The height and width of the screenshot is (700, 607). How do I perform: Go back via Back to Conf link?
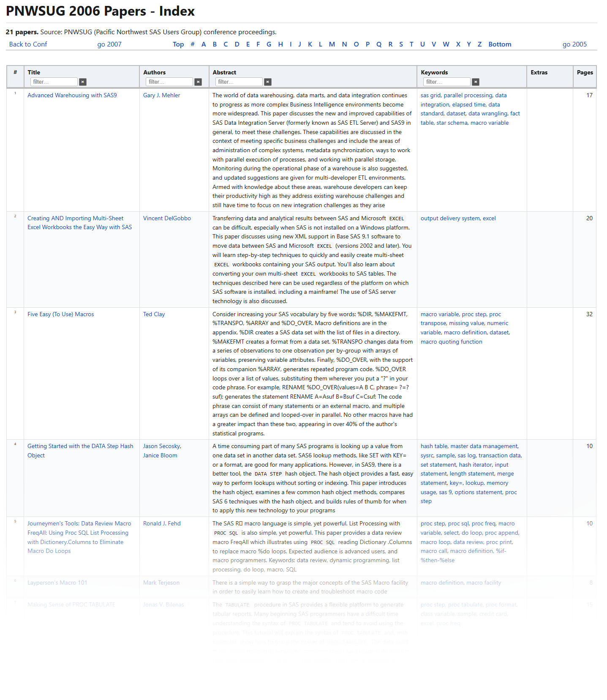click(x=28, y=44)
